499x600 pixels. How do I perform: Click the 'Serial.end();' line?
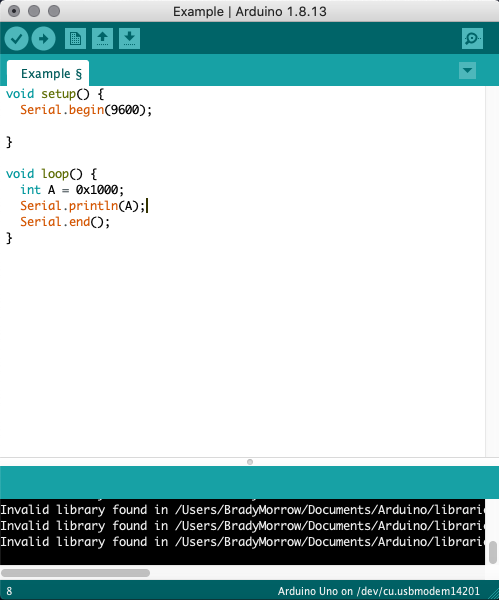click(x=65, y=222)
